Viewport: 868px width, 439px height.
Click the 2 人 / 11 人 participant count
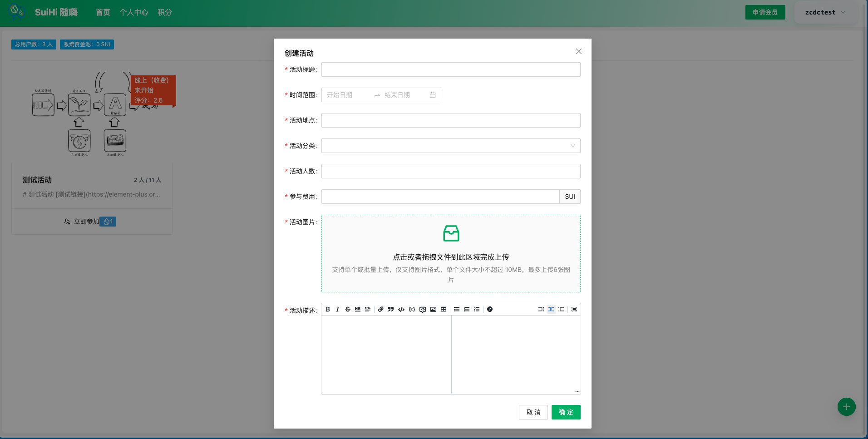[x=148, y=180]
